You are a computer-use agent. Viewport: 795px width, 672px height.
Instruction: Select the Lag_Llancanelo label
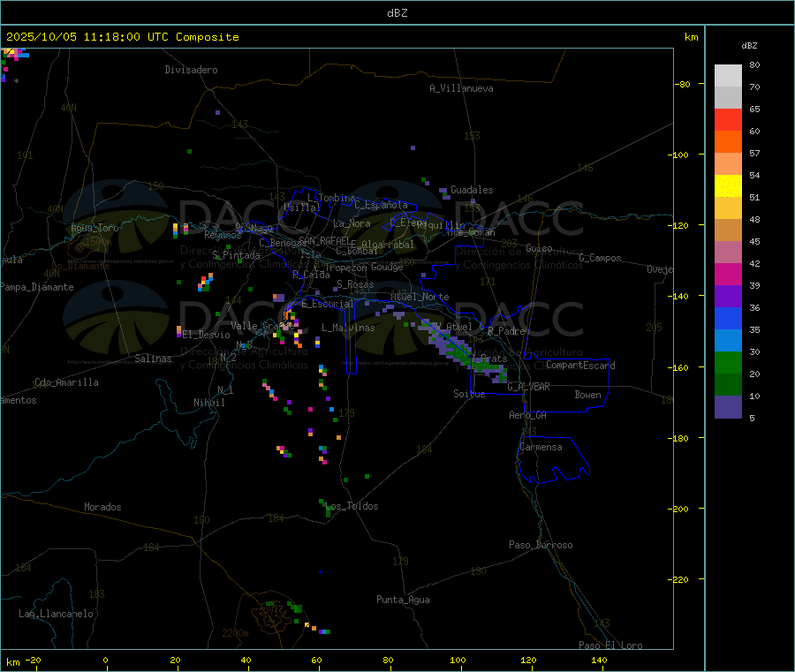pos(57,613)
